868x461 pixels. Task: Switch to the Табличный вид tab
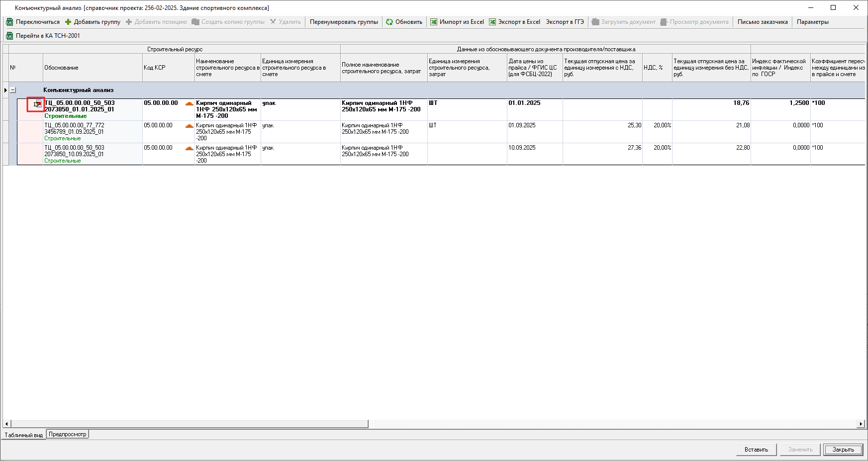(24, 435)
